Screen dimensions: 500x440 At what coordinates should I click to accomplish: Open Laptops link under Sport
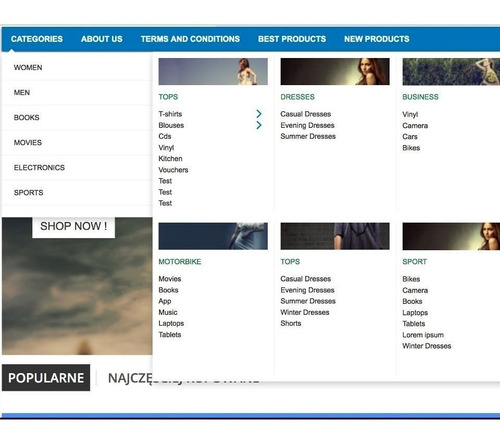tap(415, 313)
